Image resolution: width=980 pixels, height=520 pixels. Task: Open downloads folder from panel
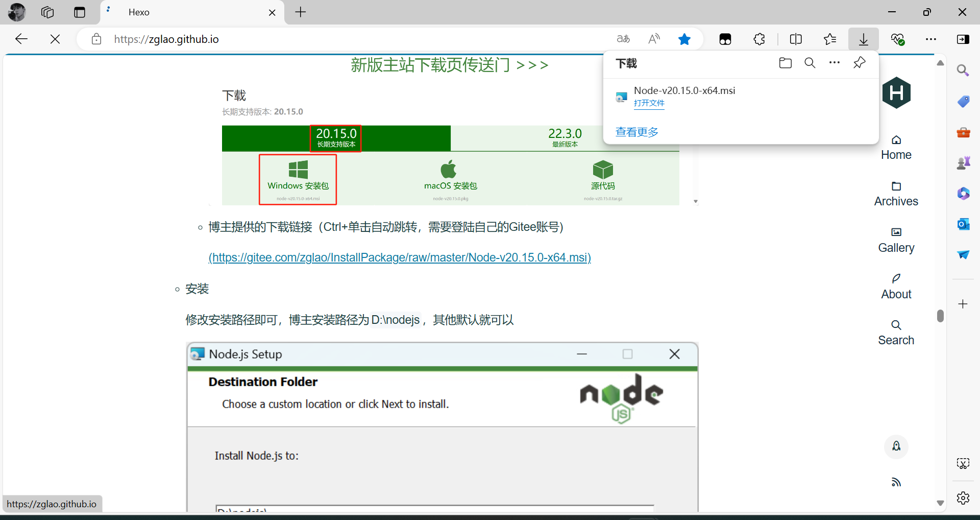[786, 63]
